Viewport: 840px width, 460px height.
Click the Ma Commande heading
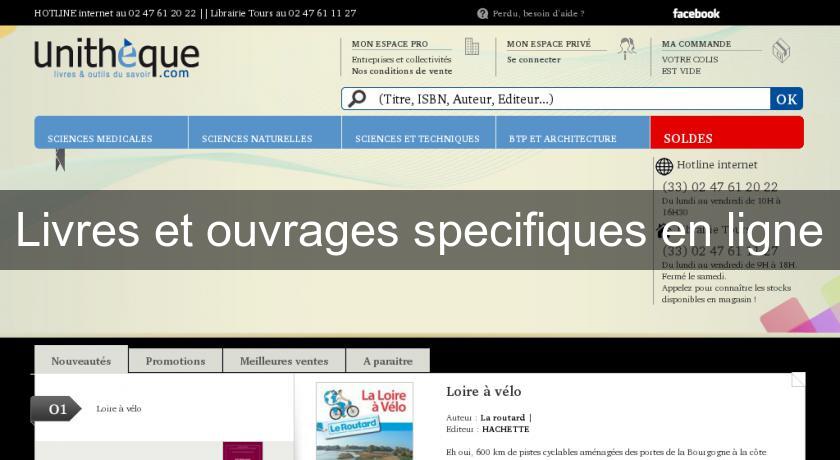click(696, 44)
